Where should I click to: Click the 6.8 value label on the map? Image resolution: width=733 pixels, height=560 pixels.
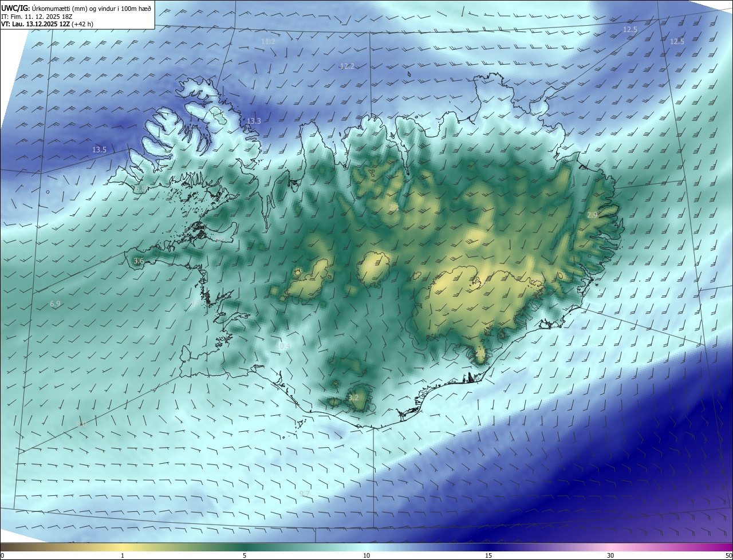(140, 189)
